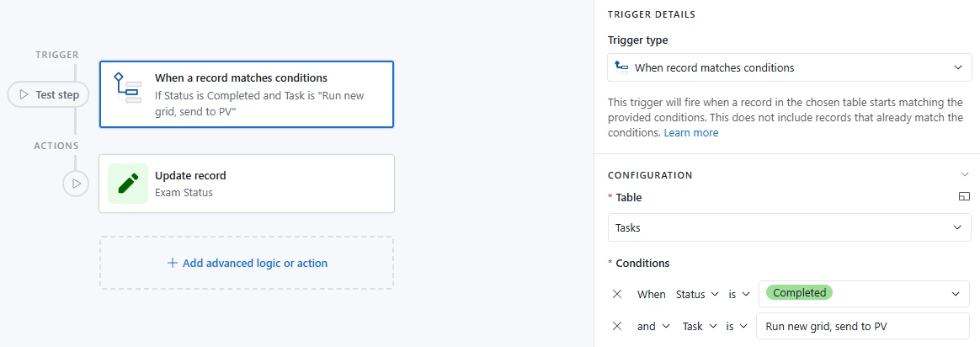Change the Status field dropdown
The height and width of the screenshot is (347, 980).
pos(699,294)
